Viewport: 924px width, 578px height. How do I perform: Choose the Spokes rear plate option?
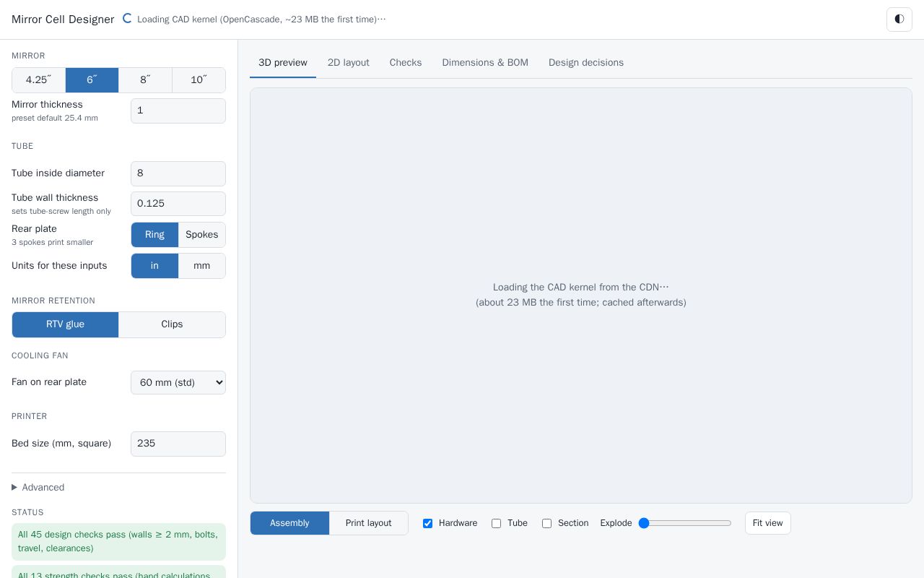coord(202,235)
